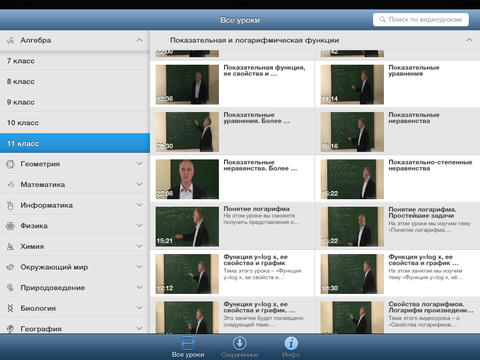This screenshot has height=360, width=480.
Task: Click the Геометрия subject label
Action: [40, 164]
